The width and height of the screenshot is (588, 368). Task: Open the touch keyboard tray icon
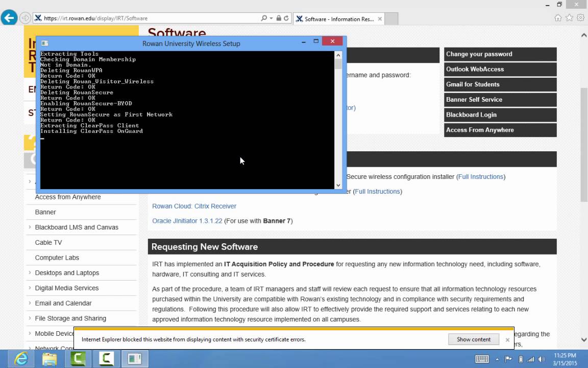(482, 359)
